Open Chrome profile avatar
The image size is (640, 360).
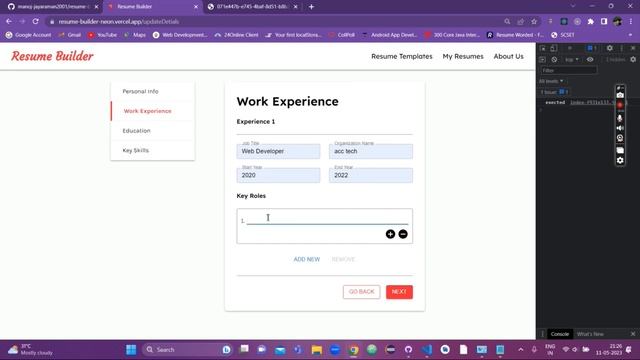click(618, 21)
